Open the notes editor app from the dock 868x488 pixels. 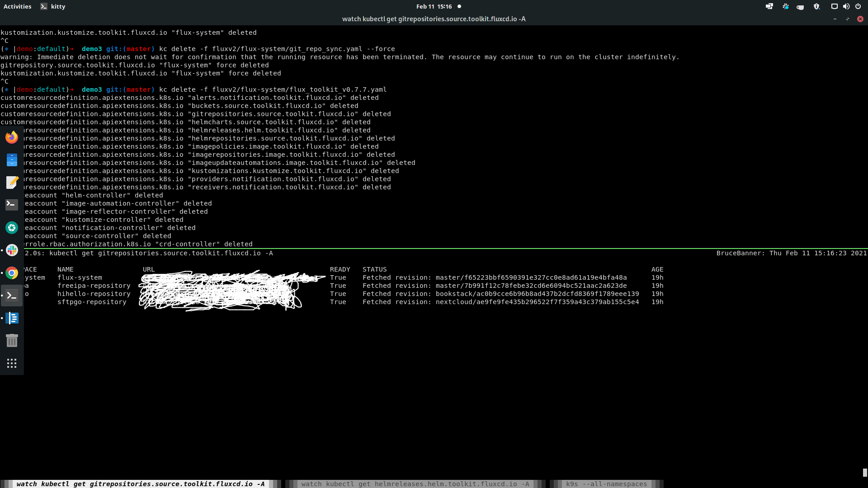tap(12, 183)
